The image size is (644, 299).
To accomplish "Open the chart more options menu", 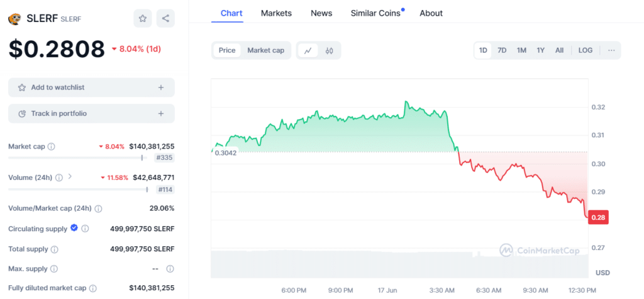I will (x=611, y=50).
